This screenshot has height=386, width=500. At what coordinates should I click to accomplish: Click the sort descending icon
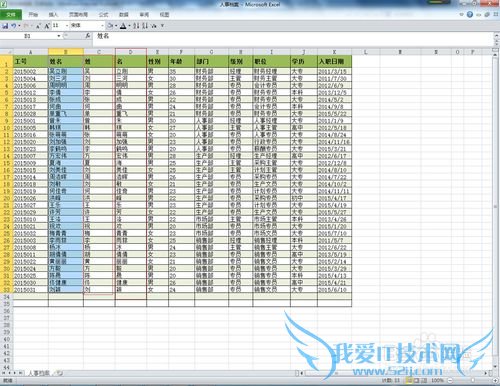point(145,26)
